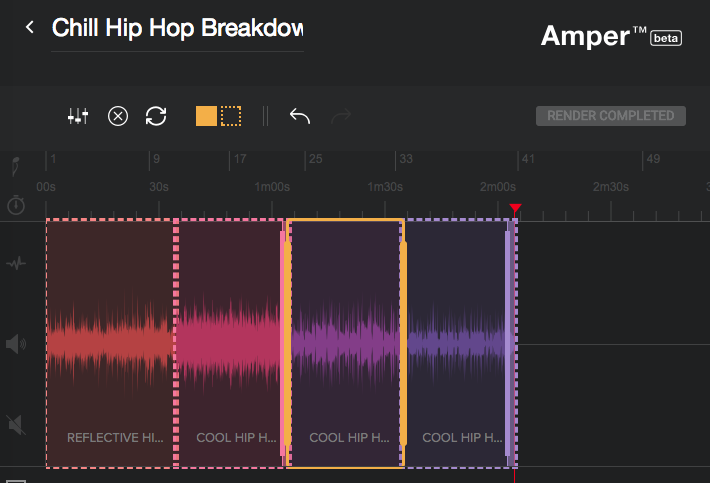Image resolution: width=710 pixels, height=483 pixels.
Task: Click the red playhead marker triangle
Action: click(x=515, y=208)
